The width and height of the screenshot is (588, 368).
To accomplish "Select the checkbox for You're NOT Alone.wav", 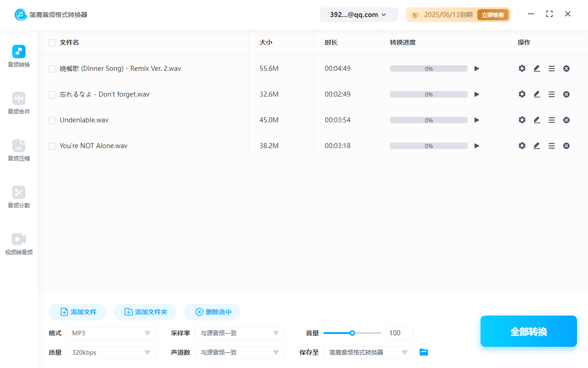I will tap(52, 146).
